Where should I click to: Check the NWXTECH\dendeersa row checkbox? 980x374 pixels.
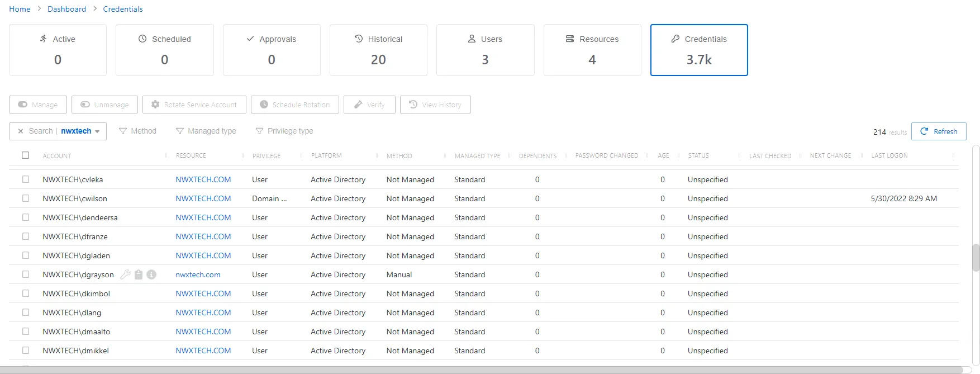coord(26,217)
